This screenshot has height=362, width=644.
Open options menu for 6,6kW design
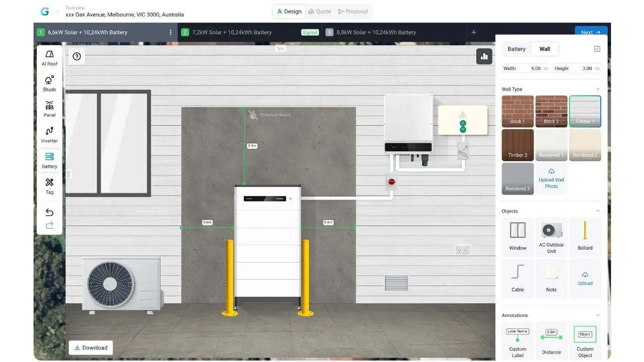point(171,32)
